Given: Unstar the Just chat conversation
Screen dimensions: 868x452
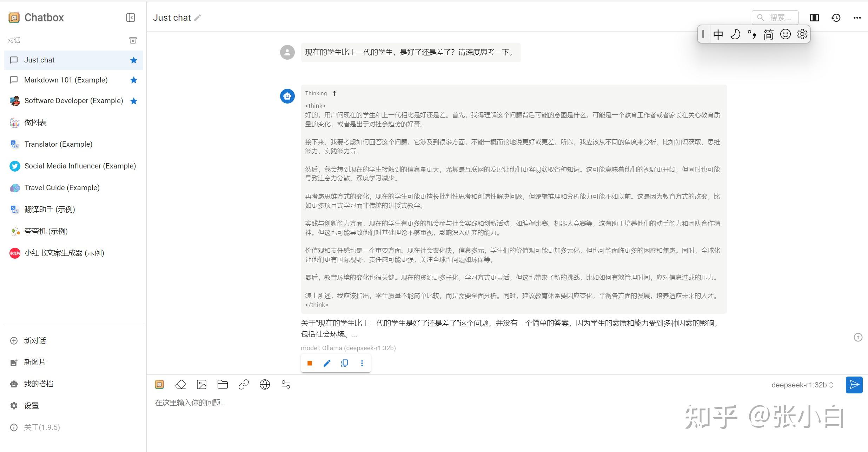Looking at the screenshot, I should (133, 60).
